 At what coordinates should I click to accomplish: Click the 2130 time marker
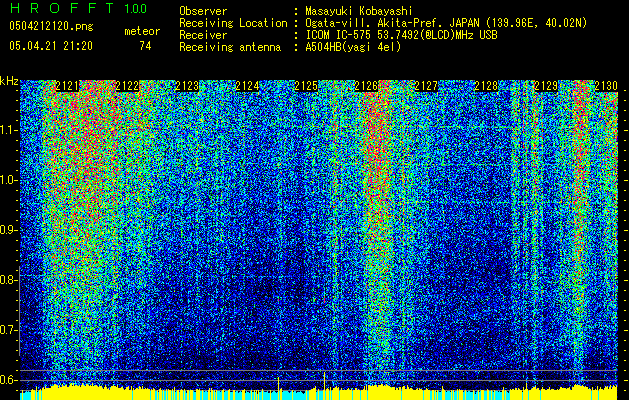tap(606, 86)
